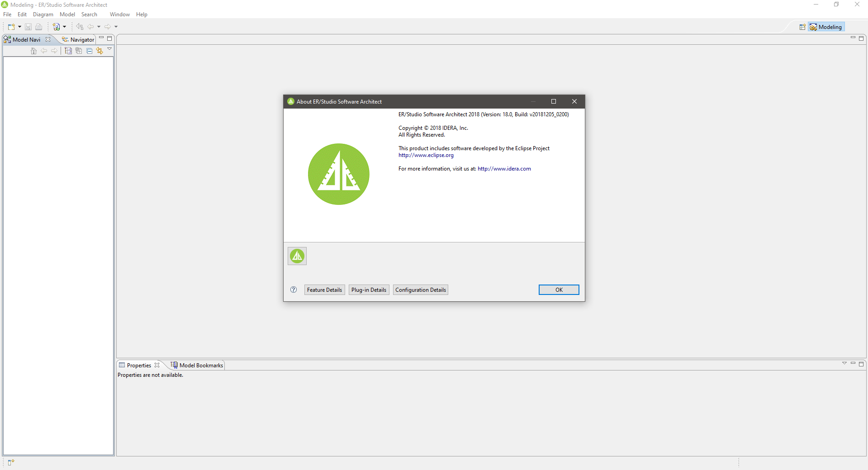Open the New Diagram dropdown arrow

pos(64,27)
